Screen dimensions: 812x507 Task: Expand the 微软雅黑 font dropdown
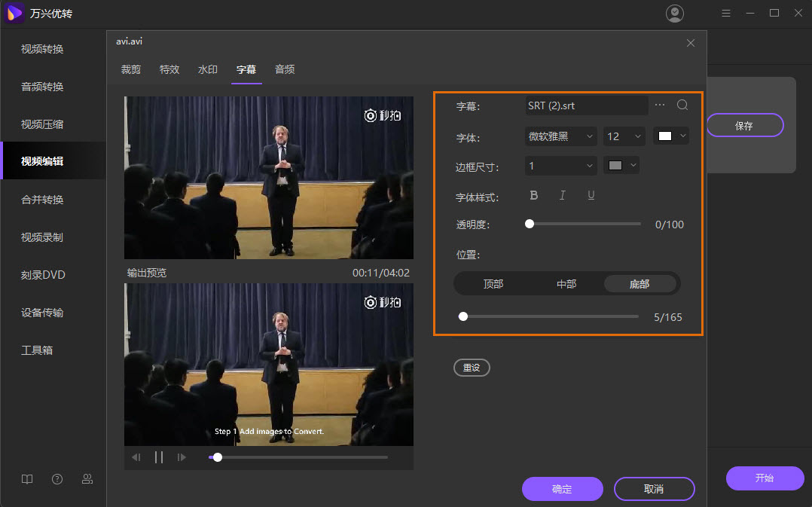560,136
